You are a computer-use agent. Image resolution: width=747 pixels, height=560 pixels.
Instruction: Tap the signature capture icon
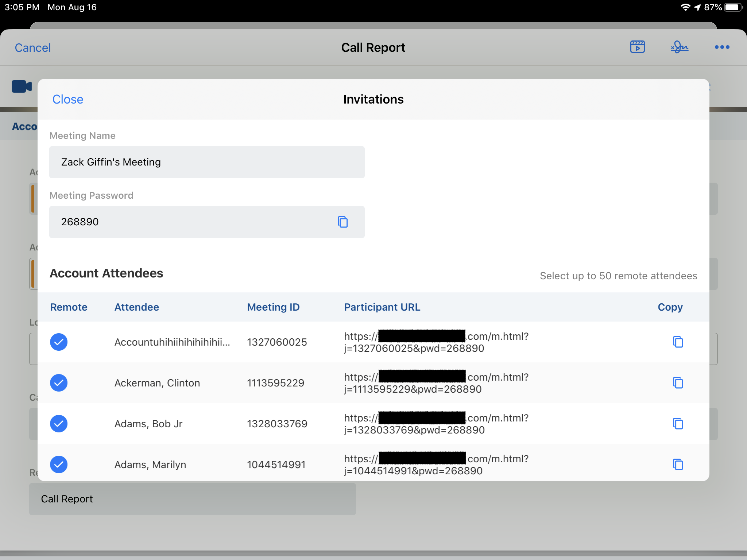pyautogui.click(x=679, y=47)
